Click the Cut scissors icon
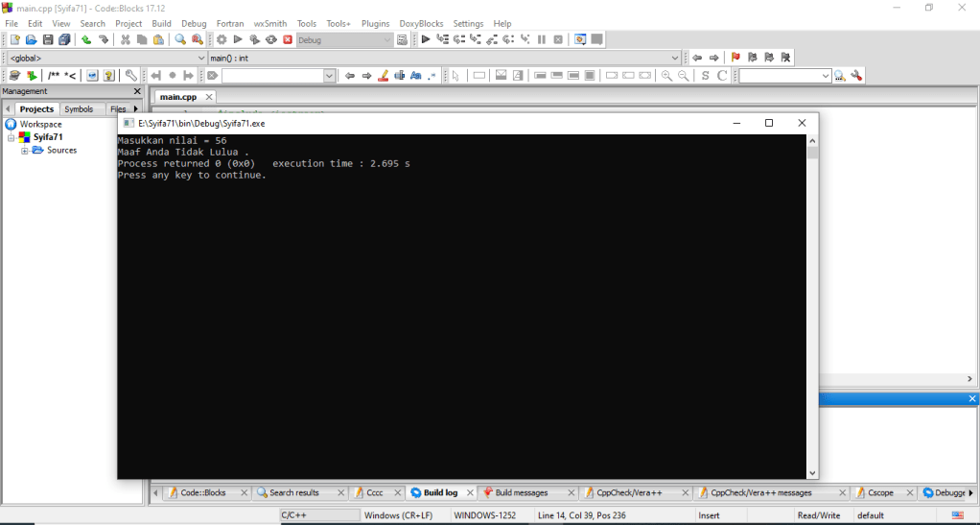This screenshot has height=525, width=980. [125, 39]
